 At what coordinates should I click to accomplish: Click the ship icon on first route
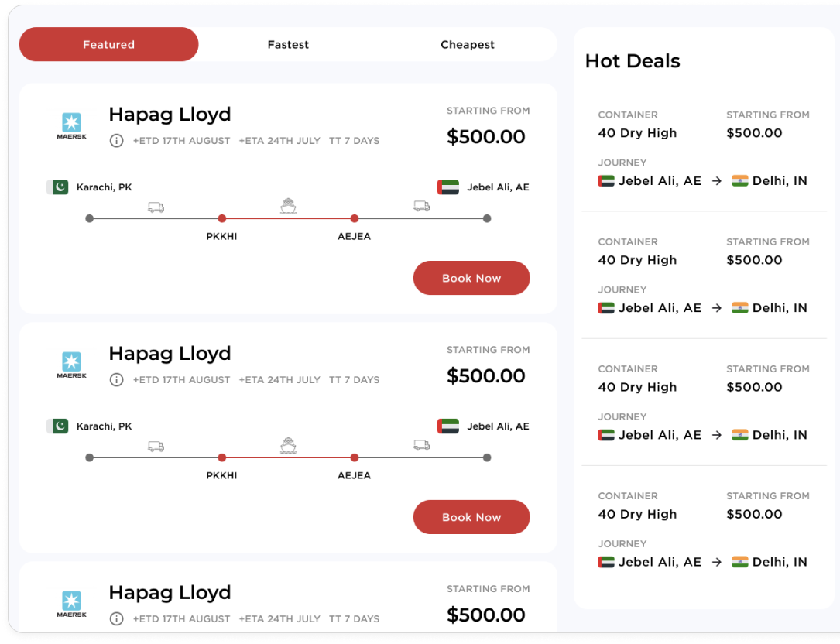(x=288, y=207)
